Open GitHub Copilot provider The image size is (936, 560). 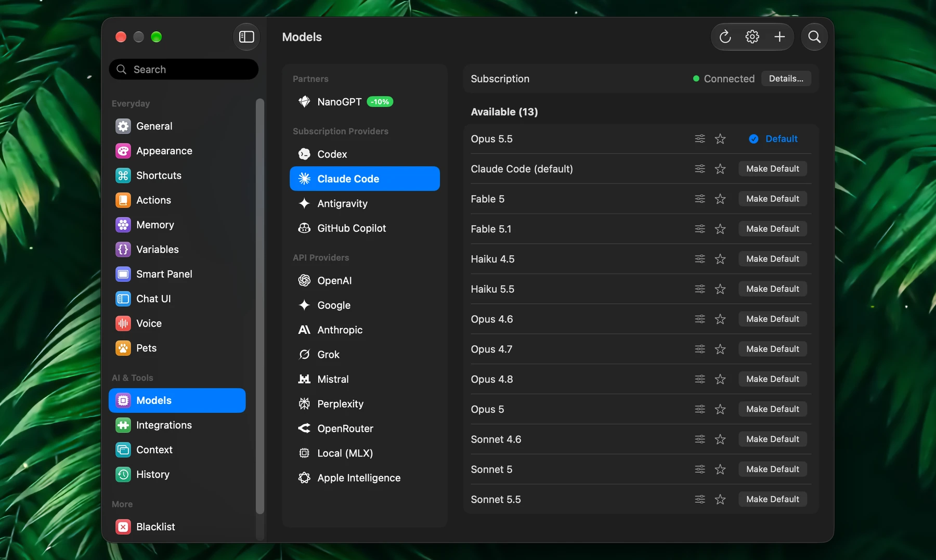(x=365, y=228)
